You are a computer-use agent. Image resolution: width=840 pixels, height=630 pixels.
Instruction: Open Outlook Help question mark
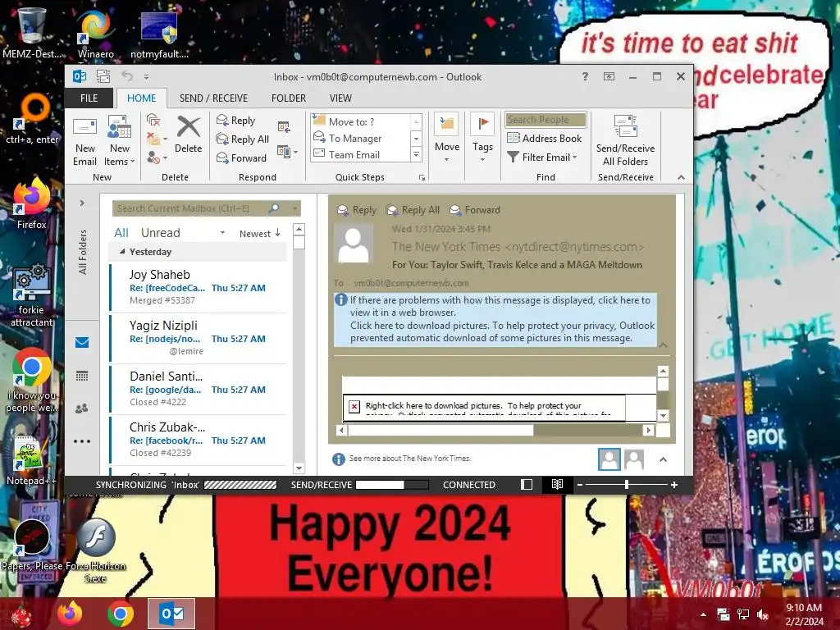tap(585, 76)
